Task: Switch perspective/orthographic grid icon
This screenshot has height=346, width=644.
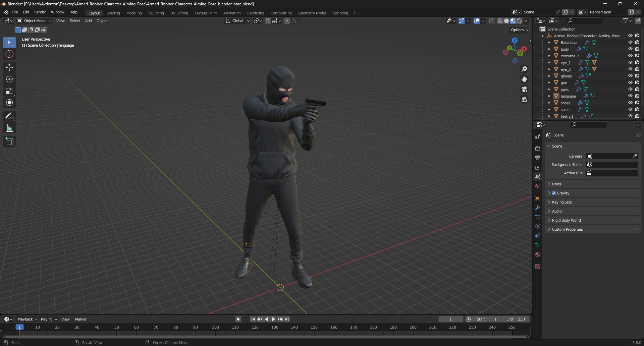Action: [524, 99]
